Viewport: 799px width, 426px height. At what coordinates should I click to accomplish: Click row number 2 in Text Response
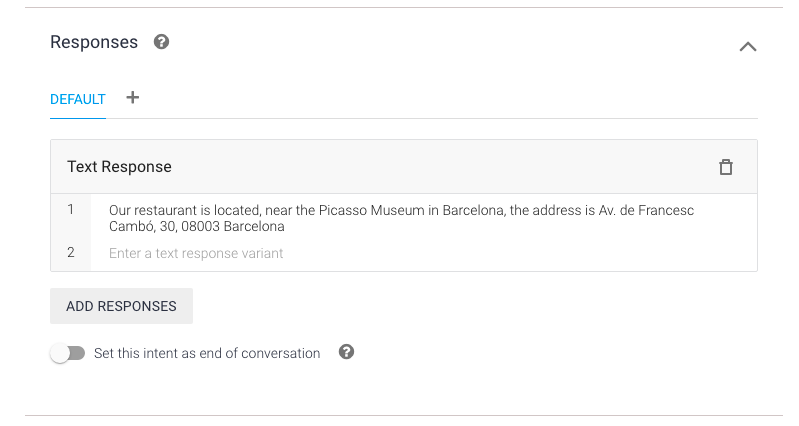(x=71, y=252)
